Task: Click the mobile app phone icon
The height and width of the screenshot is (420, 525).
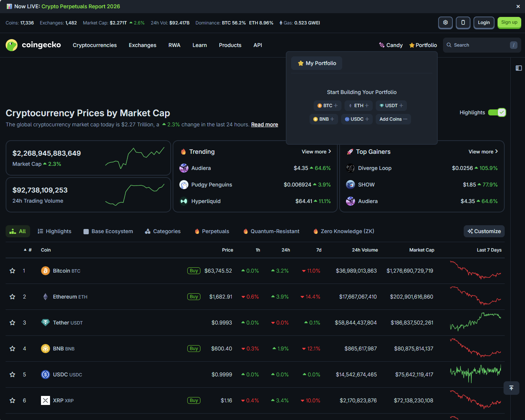Action: pyautogui.click(x=463, y=23)
